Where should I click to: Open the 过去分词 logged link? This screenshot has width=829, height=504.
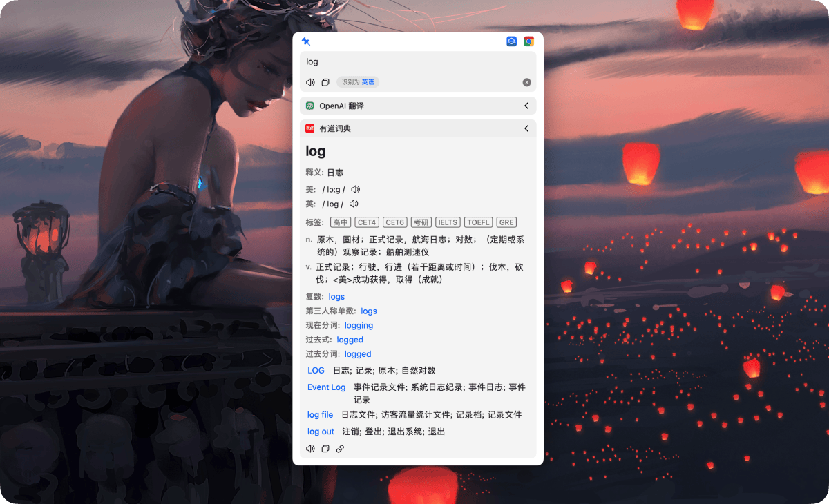358,354
